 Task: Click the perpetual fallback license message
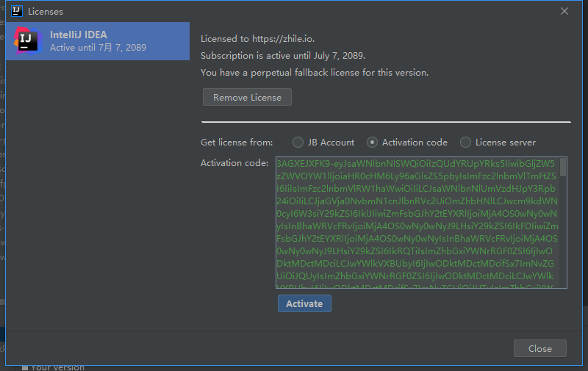point(314,73)
